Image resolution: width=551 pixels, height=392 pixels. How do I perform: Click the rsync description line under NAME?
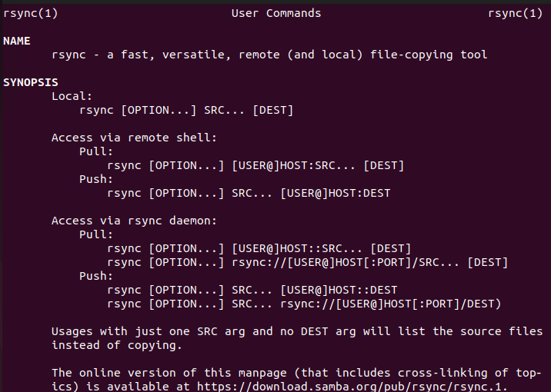pos(269,55)
